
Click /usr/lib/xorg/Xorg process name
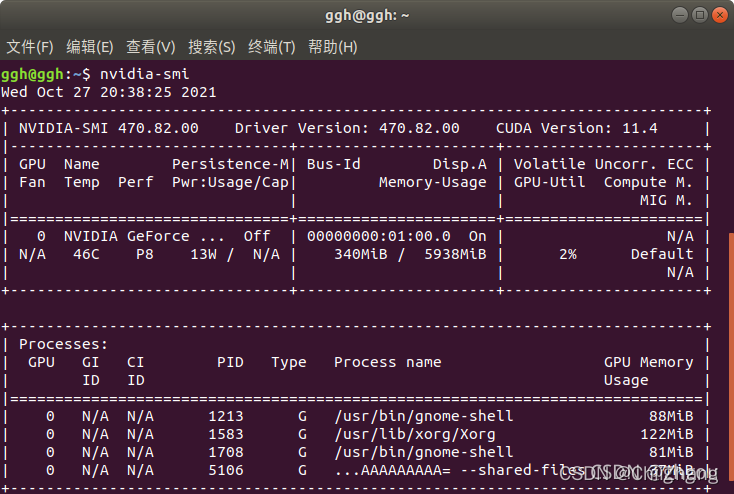[415, 435]
